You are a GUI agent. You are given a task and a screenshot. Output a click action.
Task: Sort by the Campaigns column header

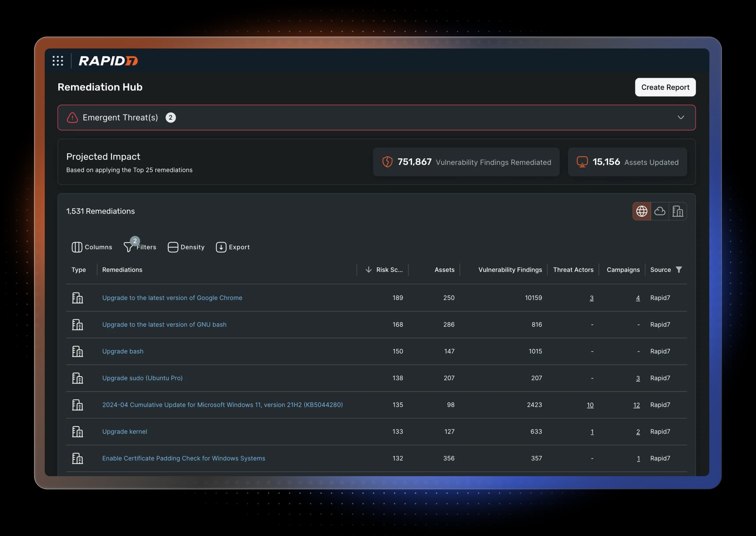pos(623,270)
